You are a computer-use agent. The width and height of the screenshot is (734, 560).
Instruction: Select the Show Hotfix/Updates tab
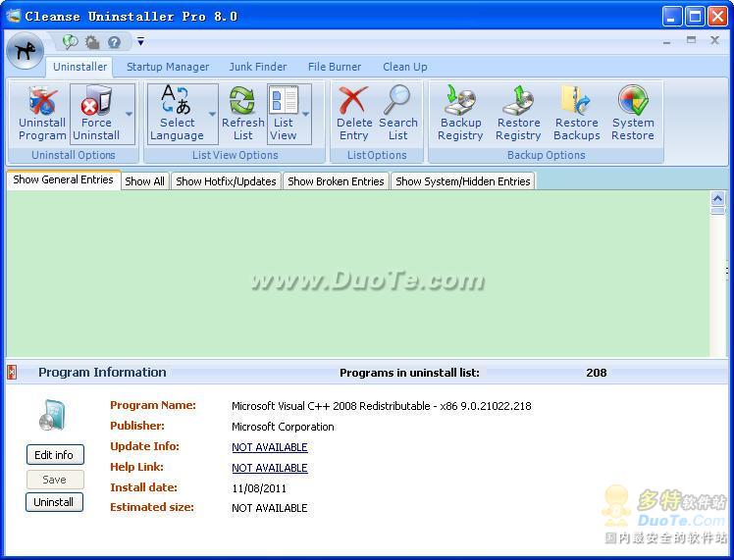point(226,181)
